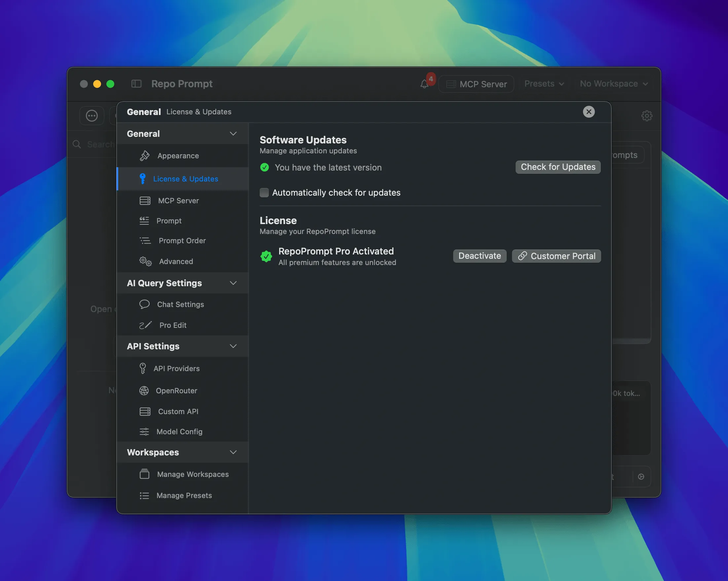
Task: Click the green RepoPrompt Pro activated badge
Action: point(267,256)
